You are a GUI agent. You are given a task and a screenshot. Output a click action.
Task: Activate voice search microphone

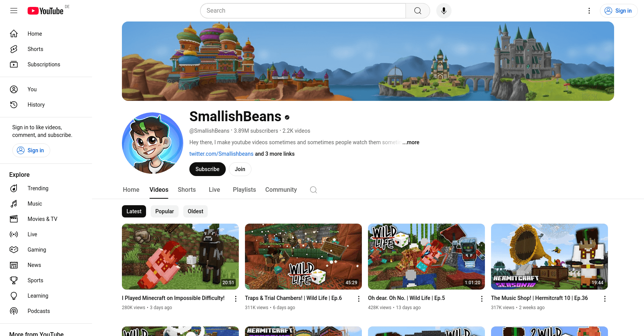(444, 11)
